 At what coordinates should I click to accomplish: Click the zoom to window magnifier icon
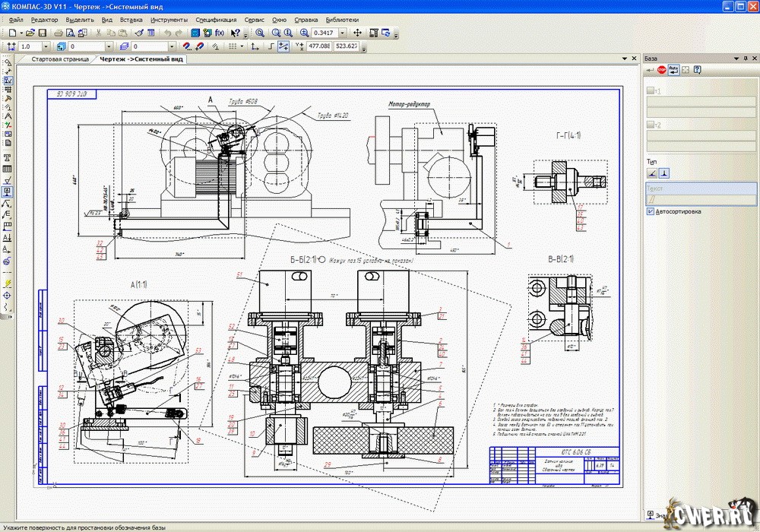tap(260, 33)
